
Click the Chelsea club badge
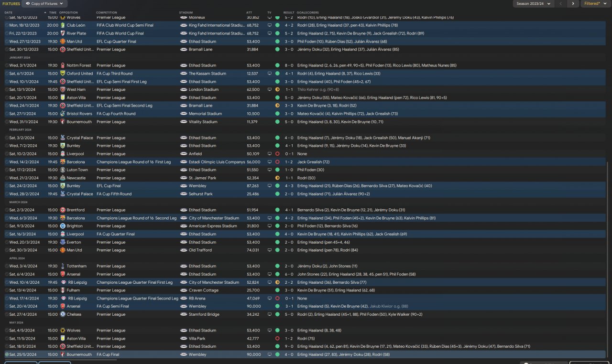pyautogui.click(x=63, y=314)
